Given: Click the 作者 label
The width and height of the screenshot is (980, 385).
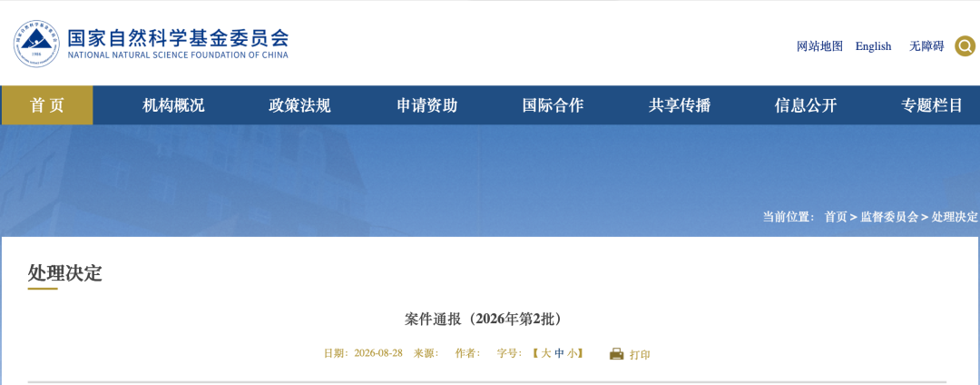Looking at the screenshot, I should click(x=467, y=353).
